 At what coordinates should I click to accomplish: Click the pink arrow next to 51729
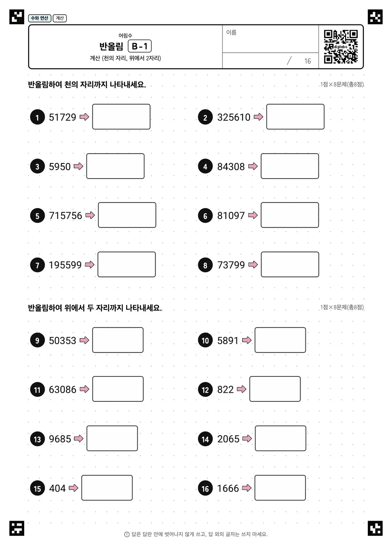click(x=84, y=117)
